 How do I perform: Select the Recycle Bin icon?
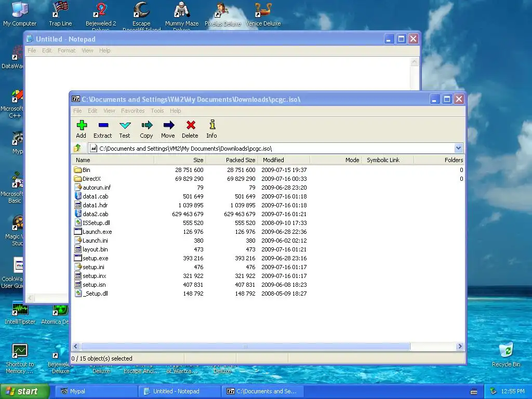click(x=506, y=355)
